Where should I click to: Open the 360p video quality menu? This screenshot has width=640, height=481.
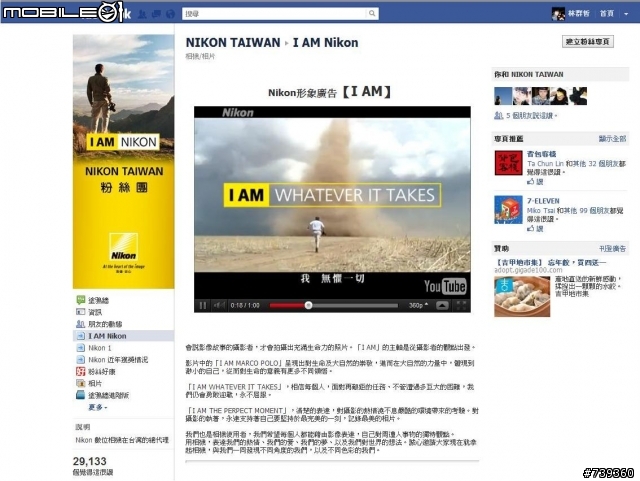418,305
